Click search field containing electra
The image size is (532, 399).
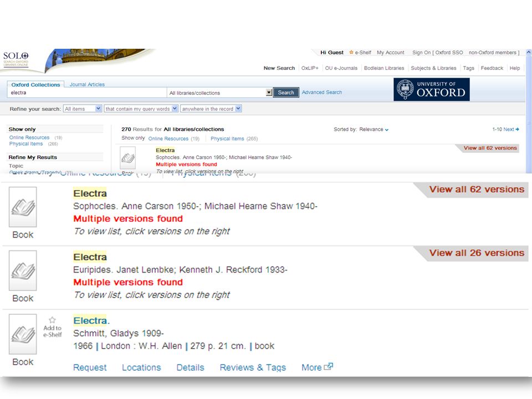click(x=87, y=93)
